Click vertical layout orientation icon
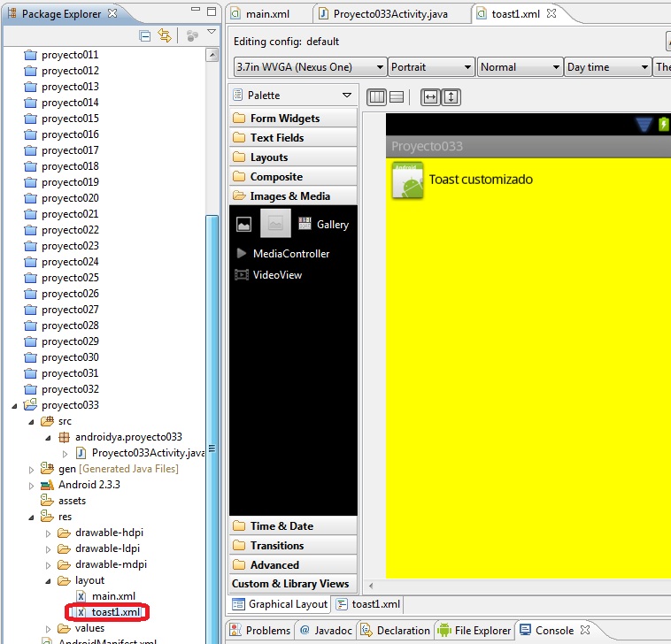This screenshot has height=644, width=671. (397, 97)
